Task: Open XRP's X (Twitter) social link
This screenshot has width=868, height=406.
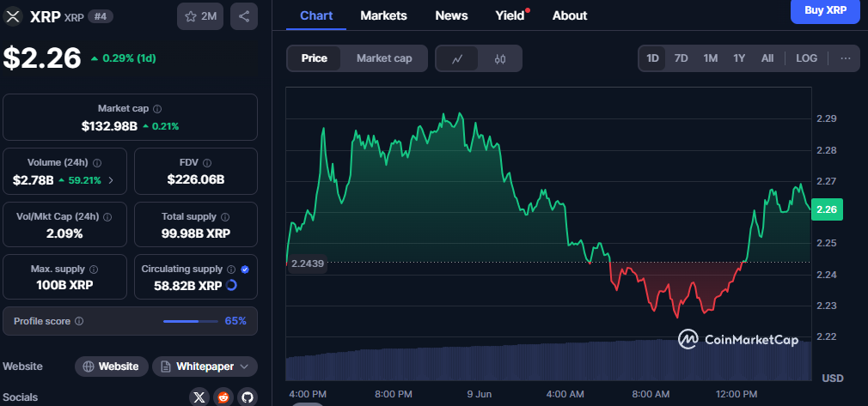Action: pos(200,397)
